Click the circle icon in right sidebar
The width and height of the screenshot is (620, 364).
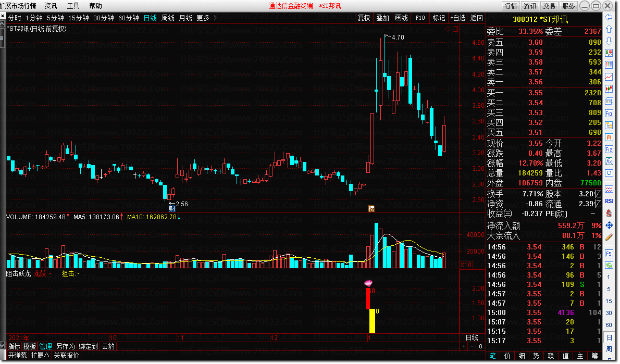[609, 173]
